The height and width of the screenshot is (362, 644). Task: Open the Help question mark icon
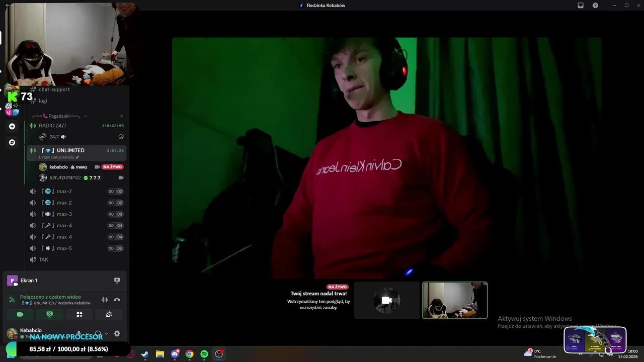[x=595, y=5]
